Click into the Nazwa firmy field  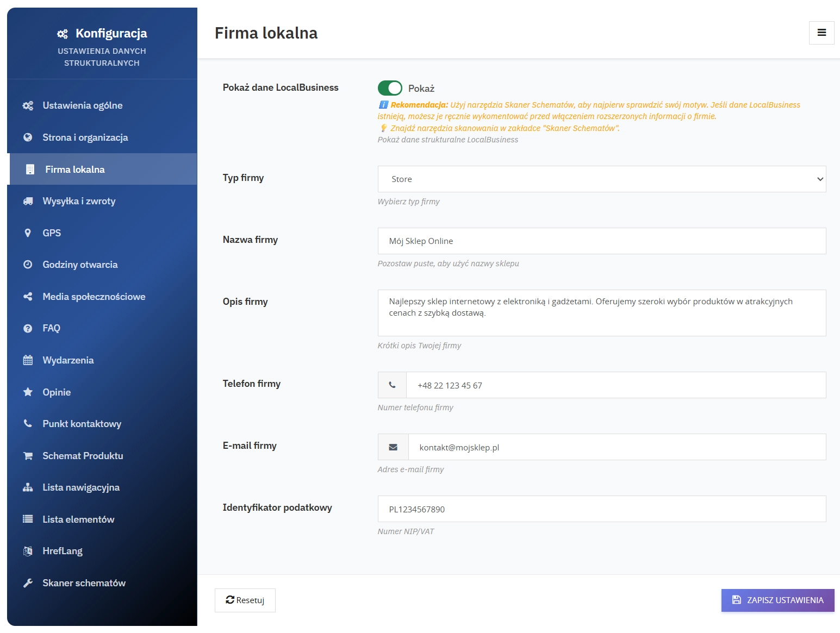tap(601, 241)
